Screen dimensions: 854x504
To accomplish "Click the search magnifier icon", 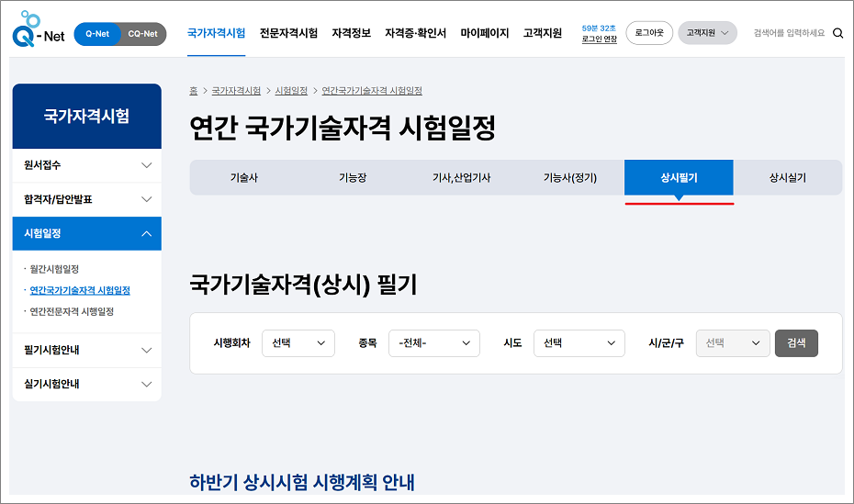I will point(837,33).
